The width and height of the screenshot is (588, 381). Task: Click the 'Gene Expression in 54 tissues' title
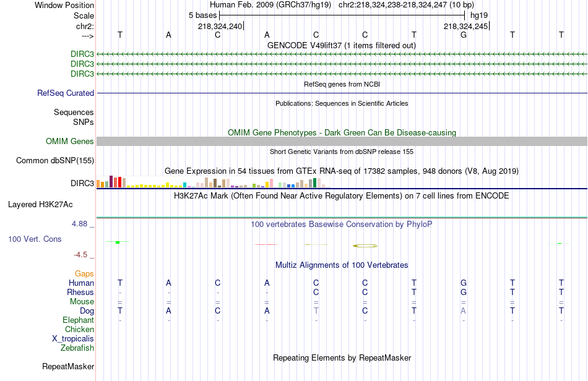click(x=342, y=171)
